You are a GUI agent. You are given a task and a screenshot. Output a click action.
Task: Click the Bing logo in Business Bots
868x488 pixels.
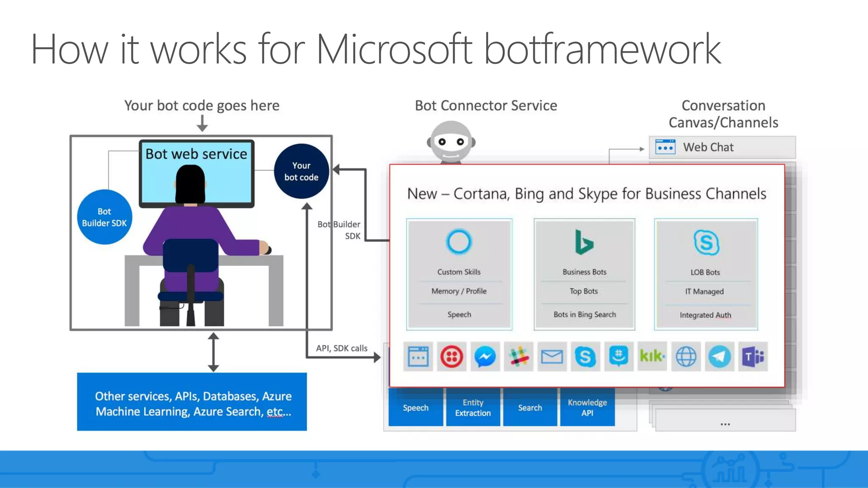click(x=584, y=242)
